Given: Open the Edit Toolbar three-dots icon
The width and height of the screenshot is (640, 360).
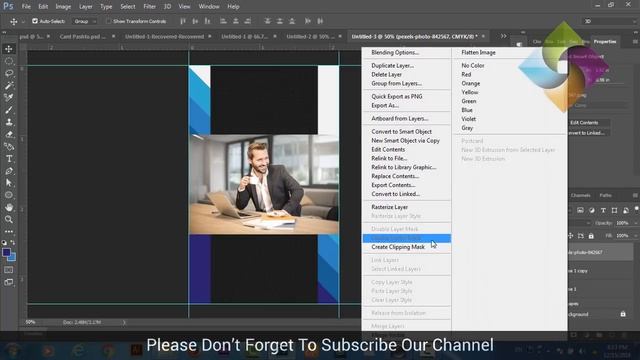Looking at the screenshot, I should (x=9, y=231).
